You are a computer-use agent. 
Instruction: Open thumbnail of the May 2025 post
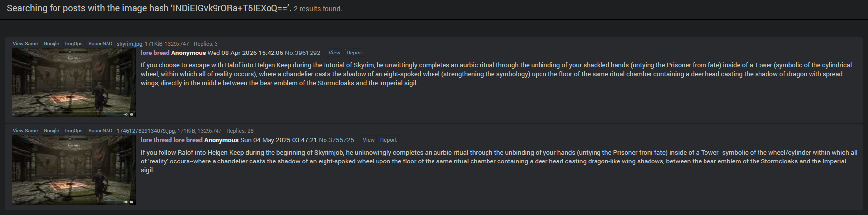point(74,170)
